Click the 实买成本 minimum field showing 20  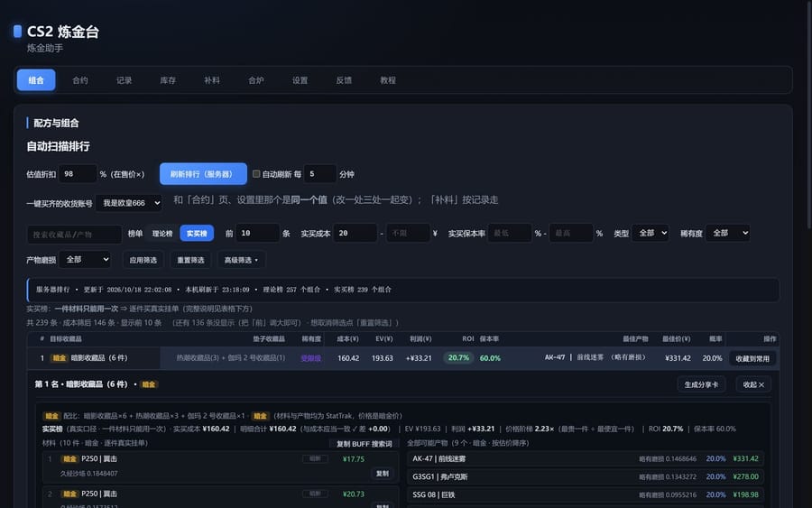coord(355,233)
